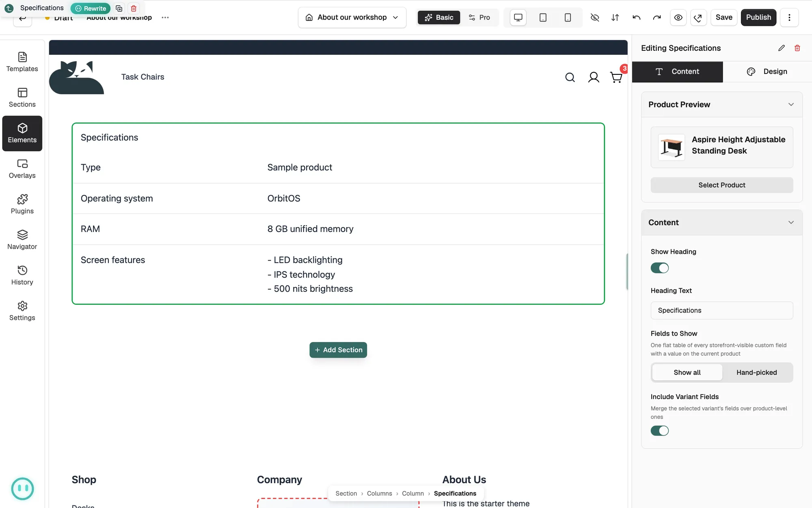Screen dimensions: 812x508
Task: Open the Elements sidebar tab
Action: tap(22, 133)
